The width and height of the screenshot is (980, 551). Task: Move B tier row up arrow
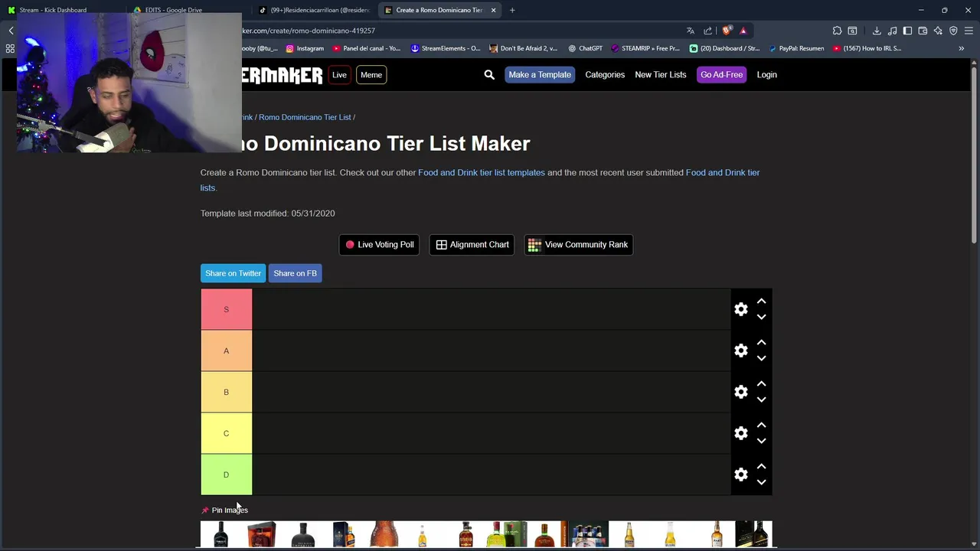click(x=761, y=384)
